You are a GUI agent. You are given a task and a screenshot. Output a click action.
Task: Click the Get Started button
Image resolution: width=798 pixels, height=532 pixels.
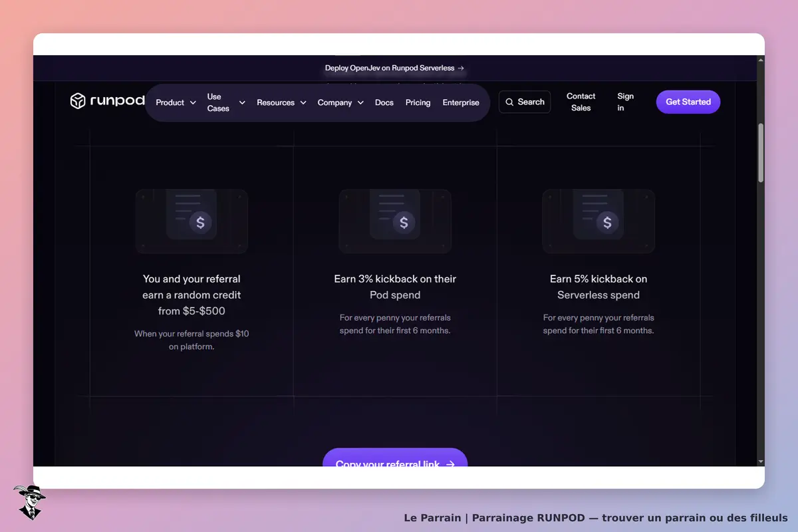pos(688,102)
